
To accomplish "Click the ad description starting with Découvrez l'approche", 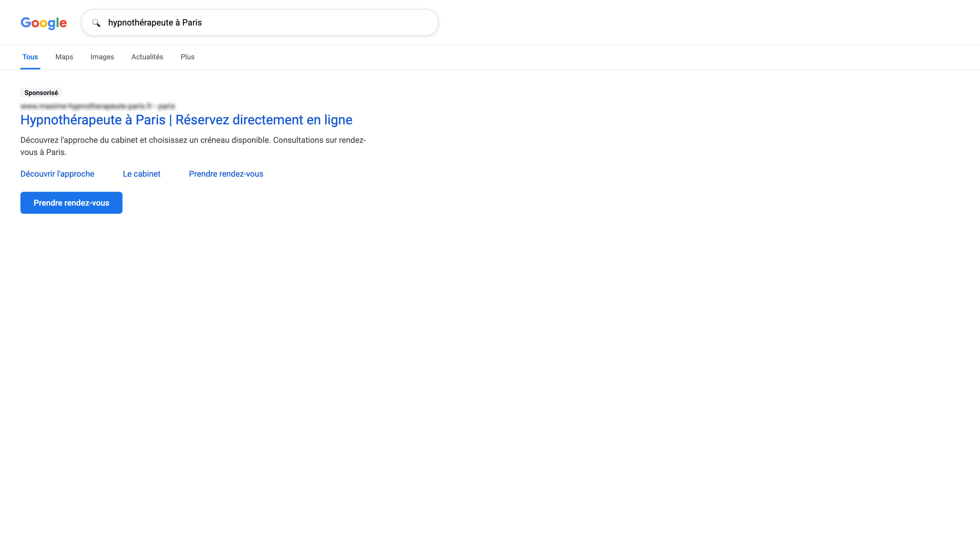I will 193,146.
